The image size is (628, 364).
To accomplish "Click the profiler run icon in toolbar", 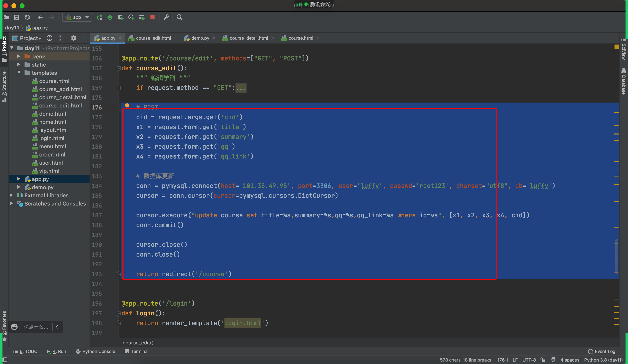I will tap(131, 17).
